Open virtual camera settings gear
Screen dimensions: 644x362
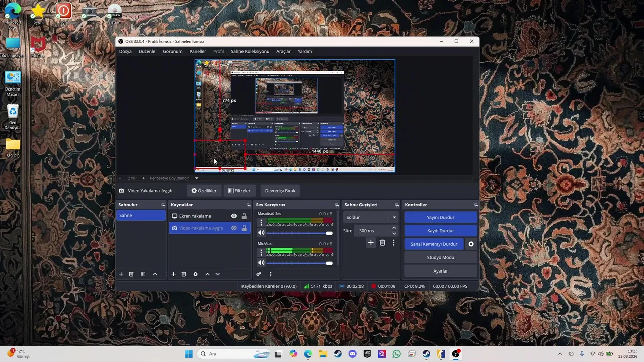[x=471, y=244]
